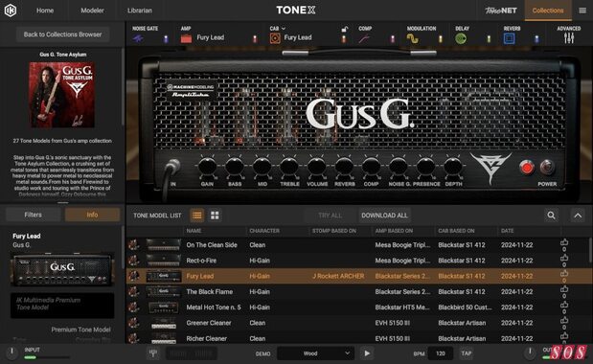
Task: Select the Collections tab
Action: (x=548, y=11)
